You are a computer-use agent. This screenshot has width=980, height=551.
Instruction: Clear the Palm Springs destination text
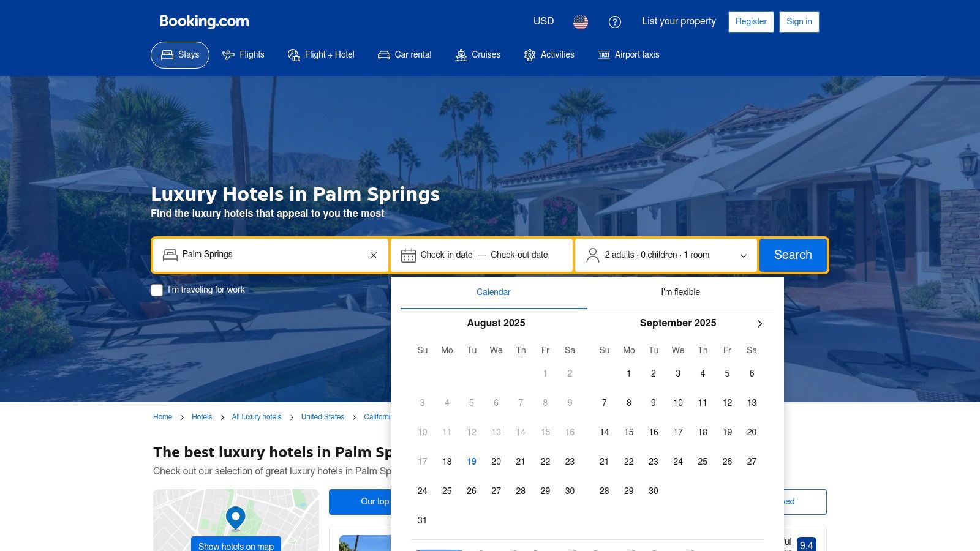click(x=374, y=255)
